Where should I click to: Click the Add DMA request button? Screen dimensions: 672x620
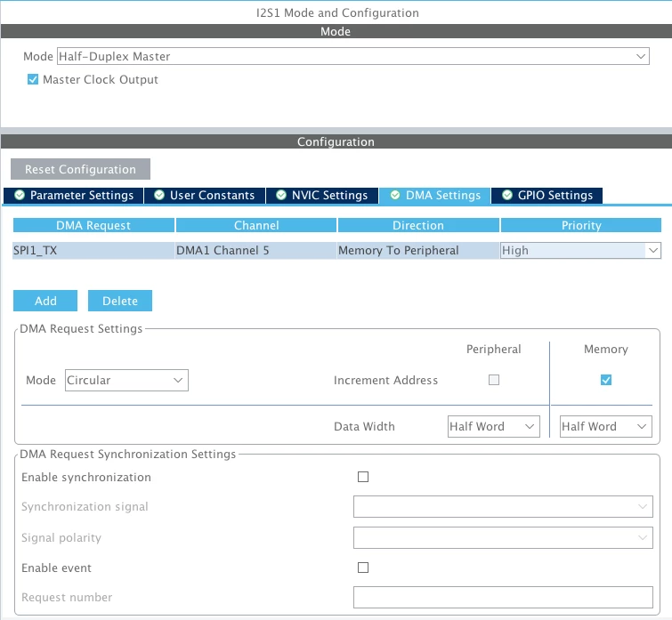point(45,301)
